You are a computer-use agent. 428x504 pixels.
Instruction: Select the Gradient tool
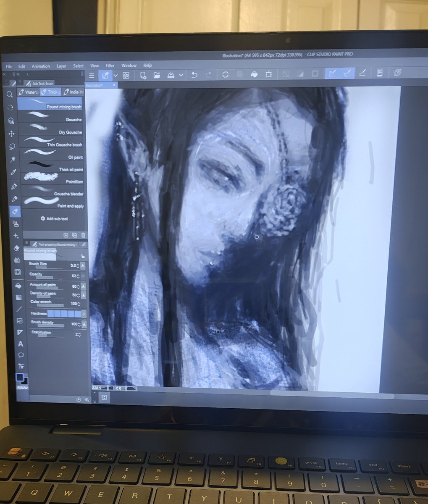pos(18,297)
